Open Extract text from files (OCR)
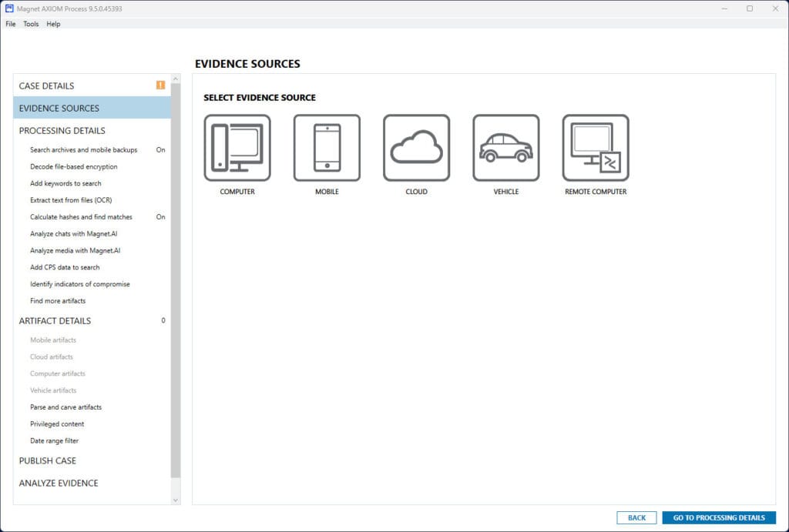Image resolution: width=789 pixels, height=532 pixels. pyautogui.click(x=71, y=200)
